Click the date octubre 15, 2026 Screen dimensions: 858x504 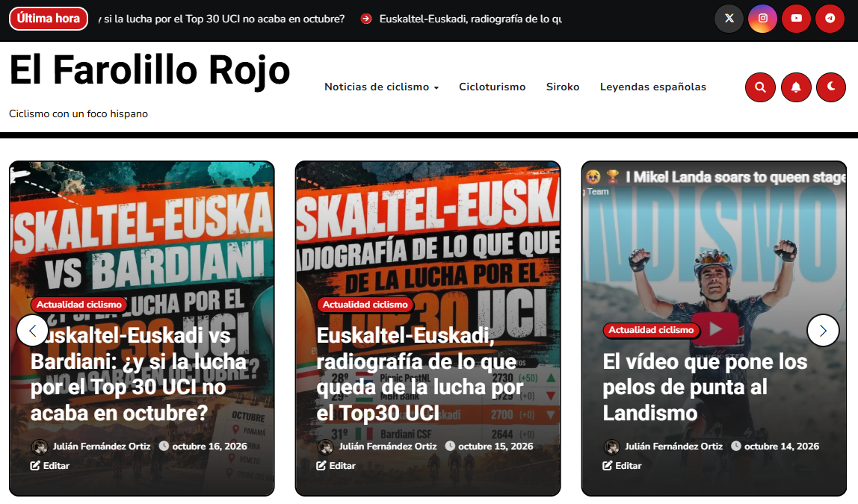[x=496, y=447]
